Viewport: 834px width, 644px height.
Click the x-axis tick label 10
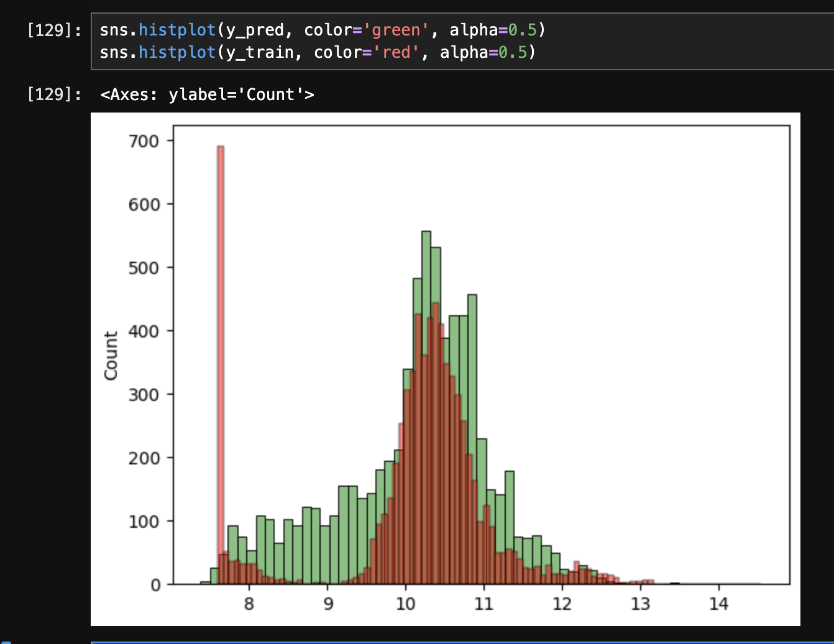coord(405,604)
